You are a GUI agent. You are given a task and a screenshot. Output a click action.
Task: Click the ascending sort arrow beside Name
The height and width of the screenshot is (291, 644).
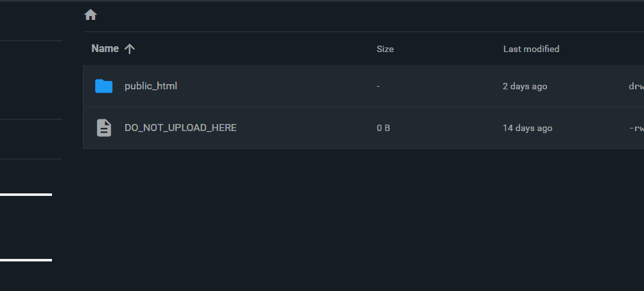pyautogui.click(x=130, y=49)
